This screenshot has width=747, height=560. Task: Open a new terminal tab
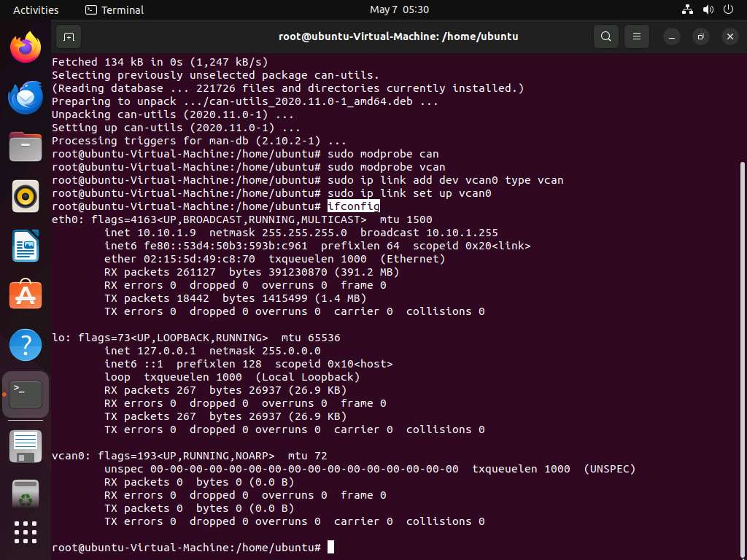click(68, 36)
